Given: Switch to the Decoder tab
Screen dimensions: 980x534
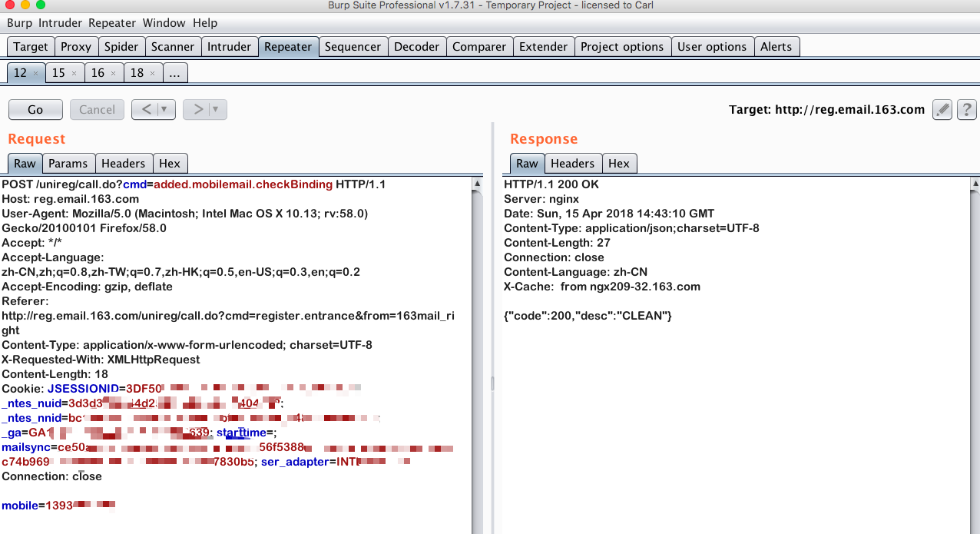Looking at the screenshot, I should click(417, 47).
